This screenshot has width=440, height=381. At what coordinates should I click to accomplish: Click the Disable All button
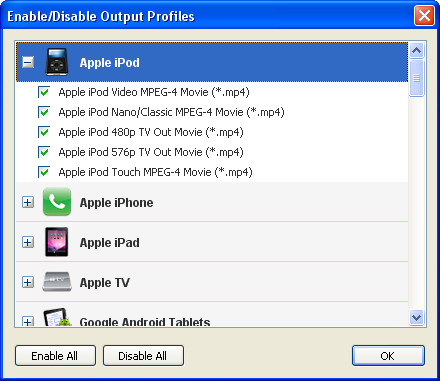[143, 356]
